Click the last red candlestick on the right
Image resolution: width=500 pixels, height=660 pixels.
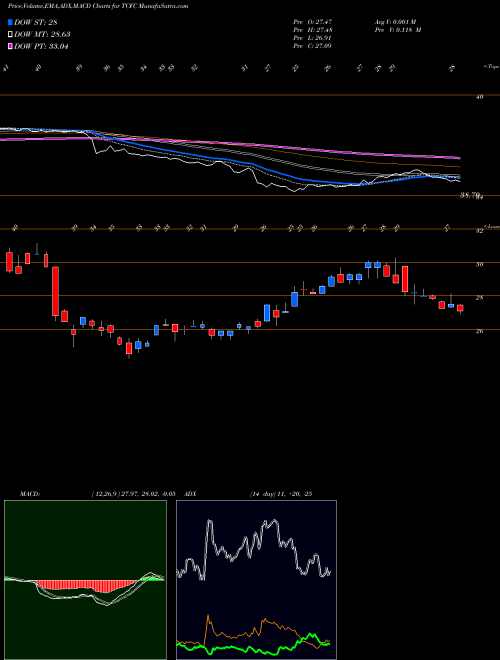460,308
